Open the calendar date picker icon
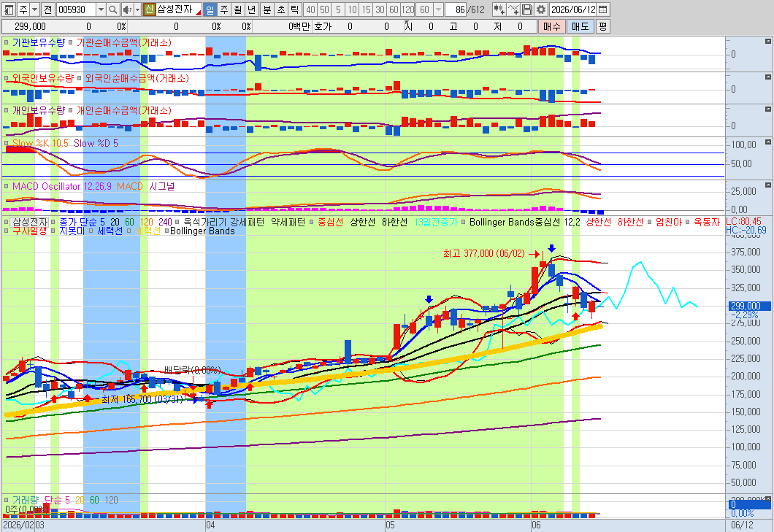 point(603,9)
